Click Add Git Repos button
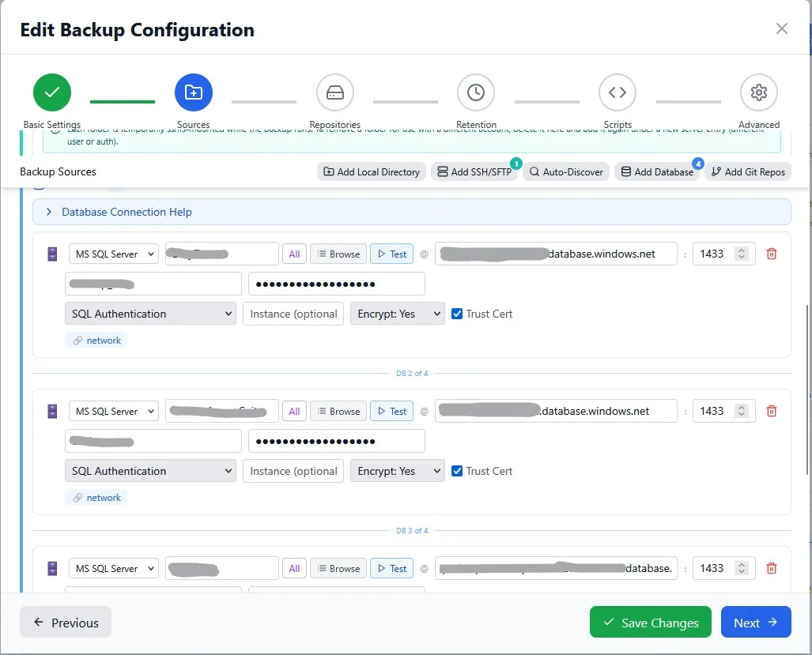812x655 pixels. click(x=748, y=171)
